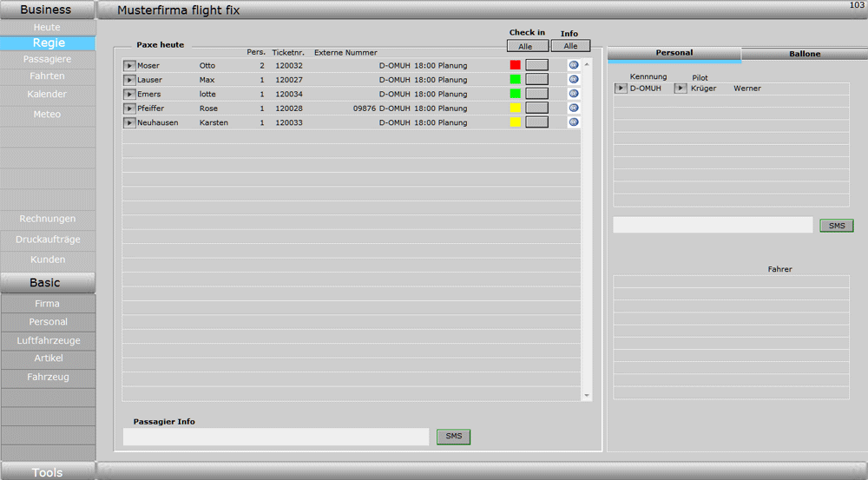The width and height of the screenshot is (868, 480).
Task: Click the @ info icon for Moser
Action: click(x=574, y=65)
